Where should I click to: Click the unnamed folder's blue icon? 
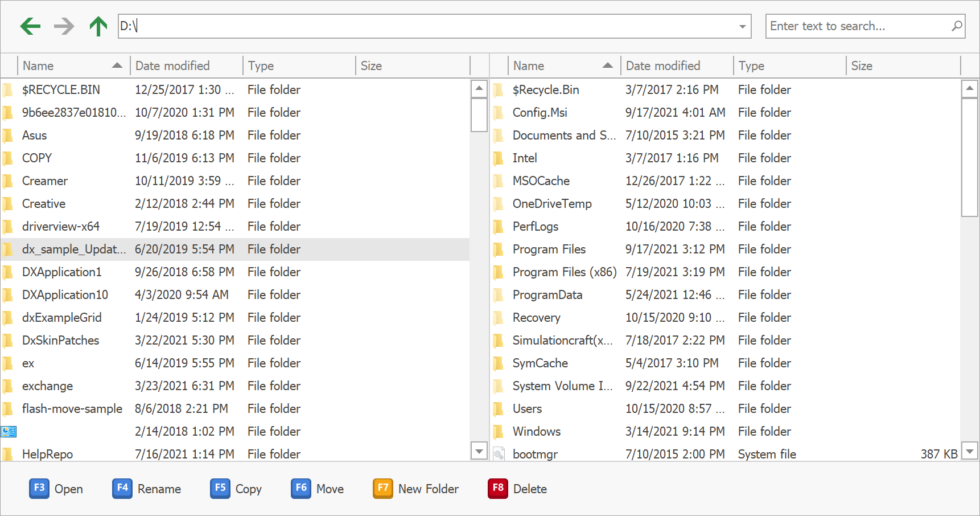click(x=9, y=432)
